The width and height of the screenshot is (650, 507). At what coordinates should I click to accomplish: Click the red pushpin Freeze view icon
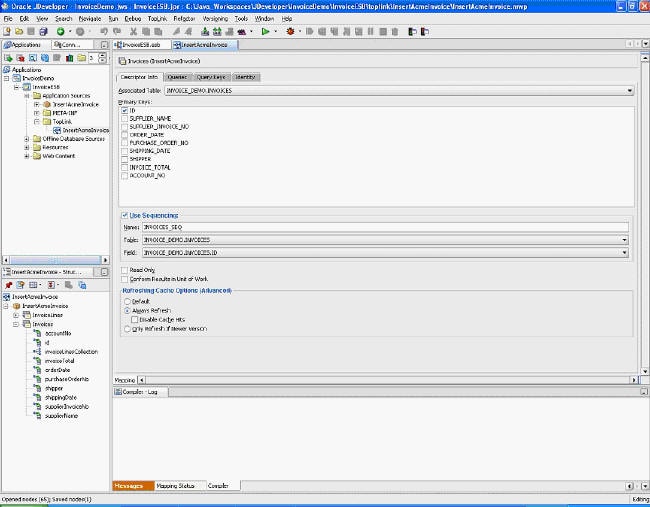tap(8, 285)
